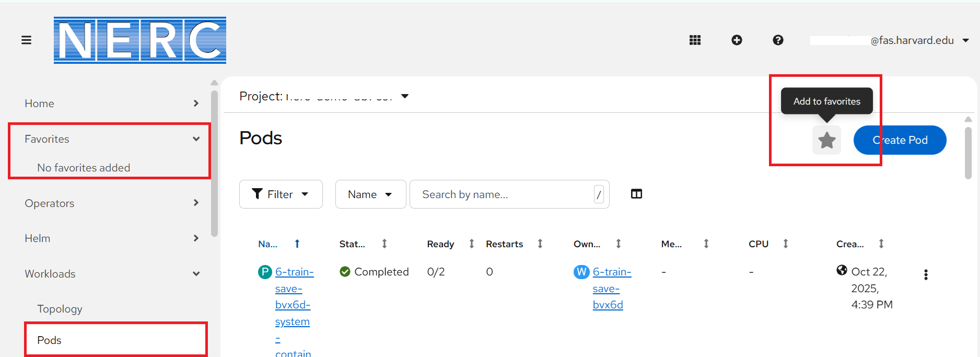Open kebab menu for the pod row
The width and height of the screenshot is (980, 357).
pos(926,274)
